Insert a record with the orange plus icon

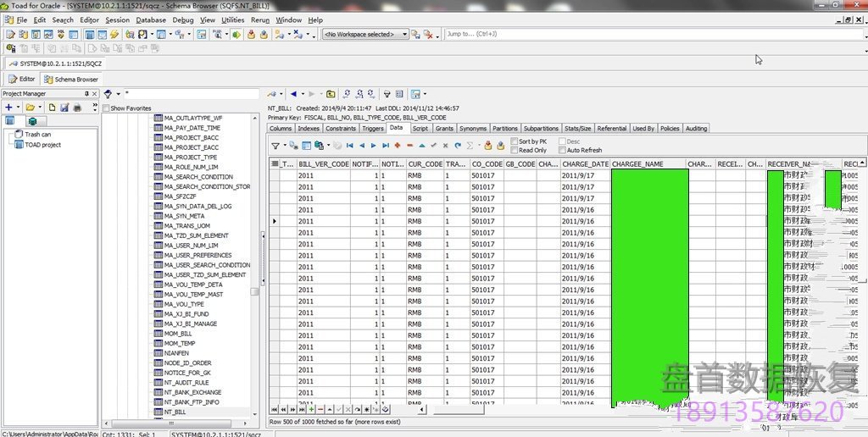(398, 146)
